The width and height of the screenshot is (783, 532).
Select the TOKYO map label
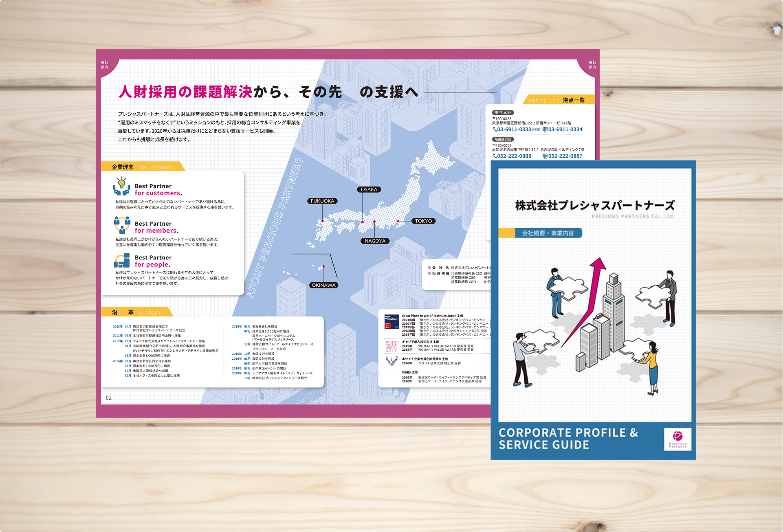423,221
